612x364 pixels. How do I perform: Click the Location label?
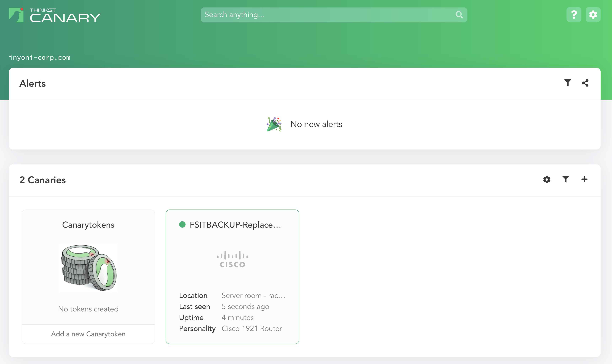(193, 296)
